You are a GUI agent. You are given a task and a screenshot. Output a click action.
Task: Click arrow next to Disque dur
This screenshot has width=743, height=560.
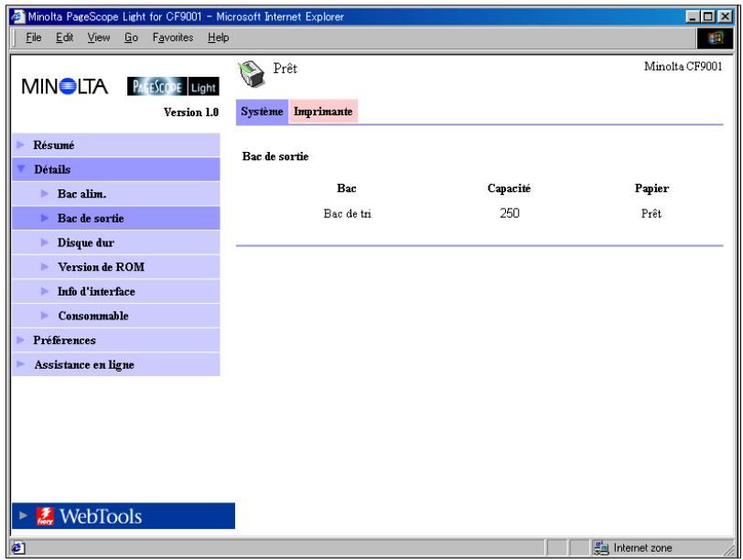pyautogui.click(x=45, y=242)
